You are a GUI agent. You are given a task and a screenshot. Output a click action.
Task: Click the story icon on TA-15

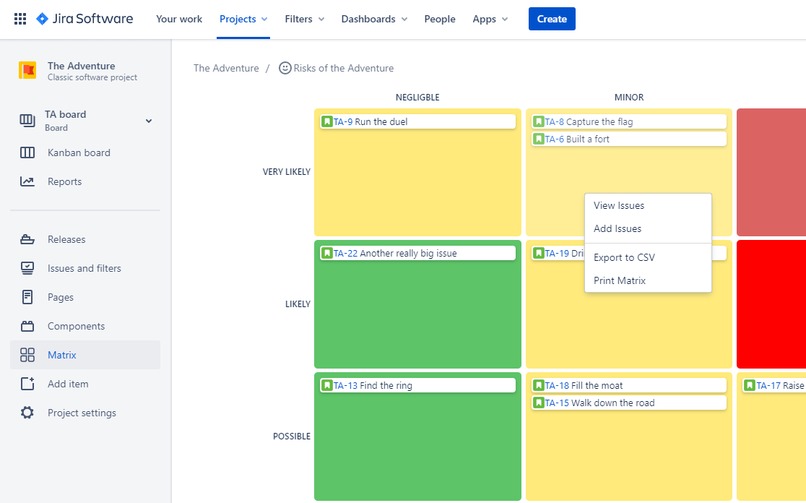(538, 403)
